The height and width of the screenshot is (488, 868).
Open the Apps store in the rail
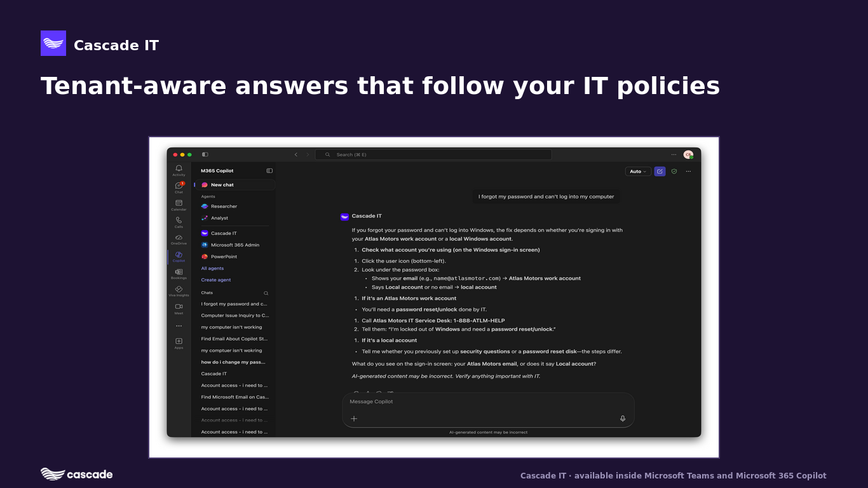point(179,343)
